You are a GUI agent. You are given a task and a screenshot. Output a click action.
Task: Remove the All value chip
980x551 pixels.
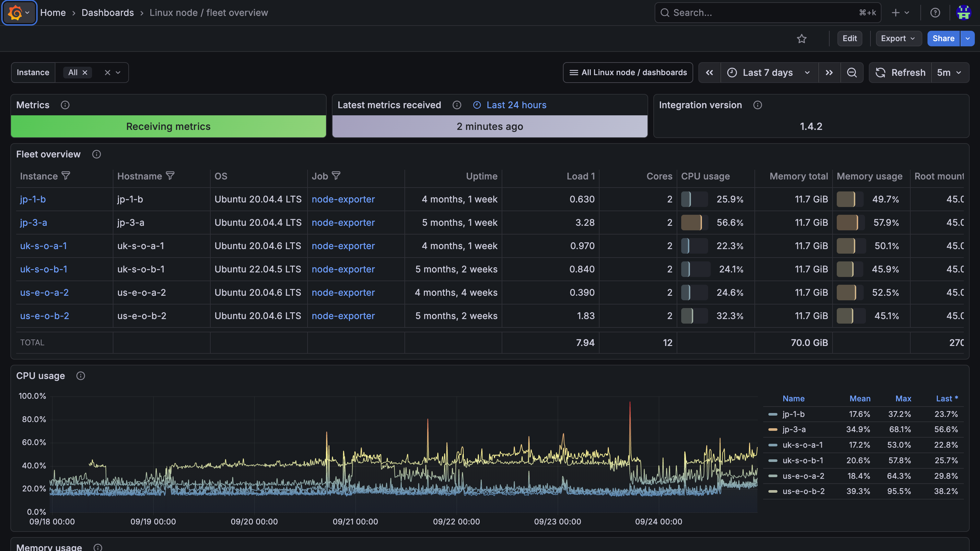(85, 73)
